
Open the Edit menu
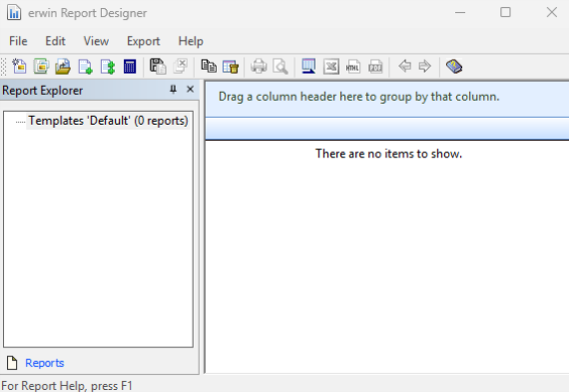coord(55,41)
